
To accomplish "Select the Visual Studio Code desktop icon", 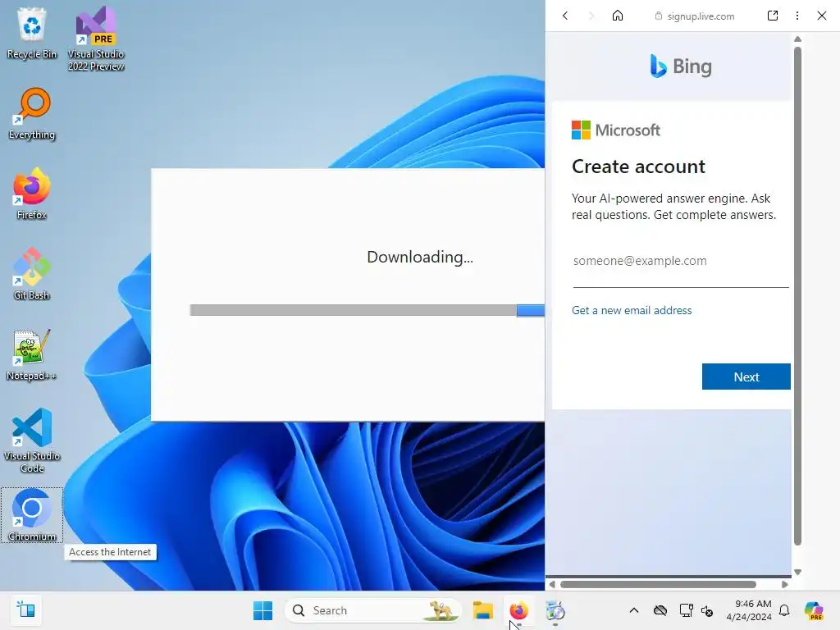I will click(x=32, y=441).
